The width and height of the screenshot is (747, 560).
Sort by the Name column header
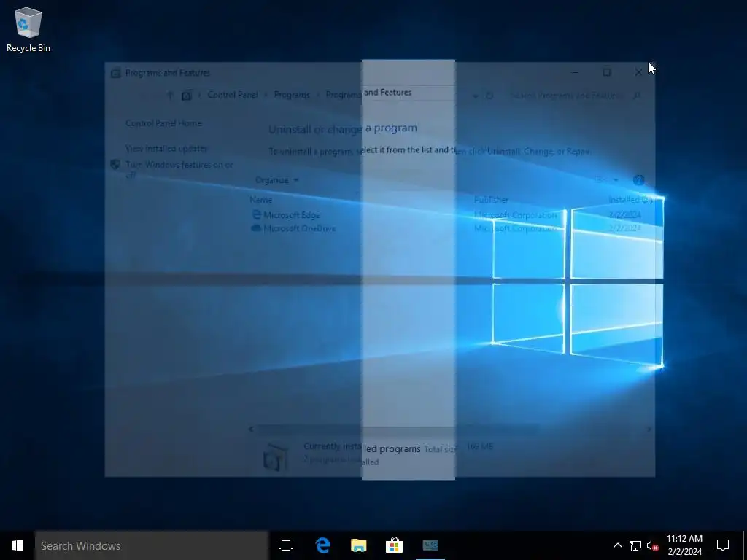(x=261, y=200)
